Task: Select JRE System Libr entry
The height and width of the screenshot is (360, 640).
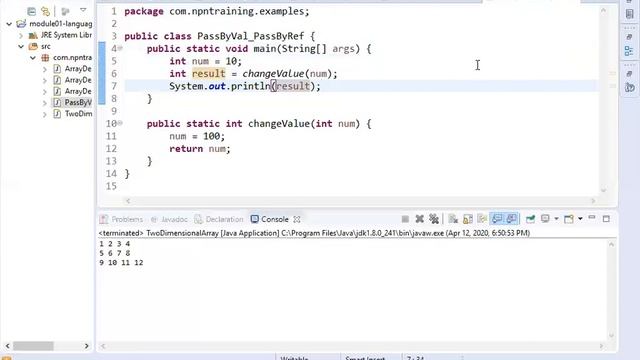Action: click(66, 35)
